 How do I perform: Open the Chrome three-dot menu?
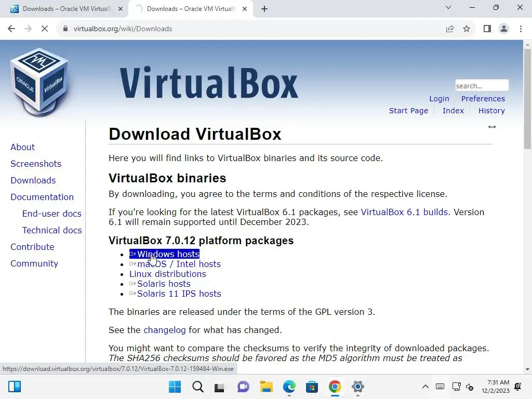pyautogui.click(x=521, y=29)
